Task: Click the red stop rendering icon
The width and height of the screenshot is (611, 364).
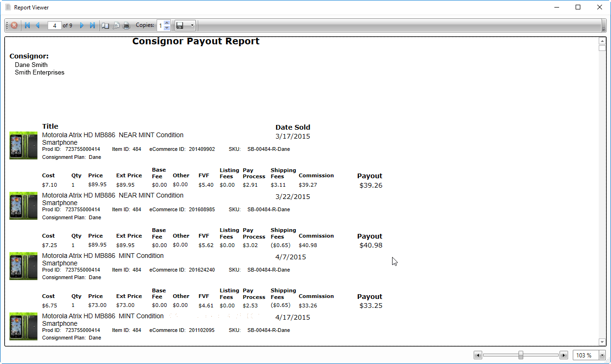Action: point(14,25)
